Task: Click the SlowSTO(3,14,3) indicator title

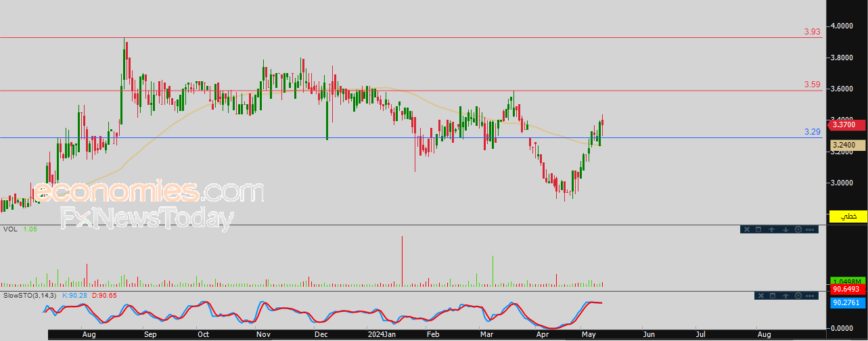Action: pos(31,296)
